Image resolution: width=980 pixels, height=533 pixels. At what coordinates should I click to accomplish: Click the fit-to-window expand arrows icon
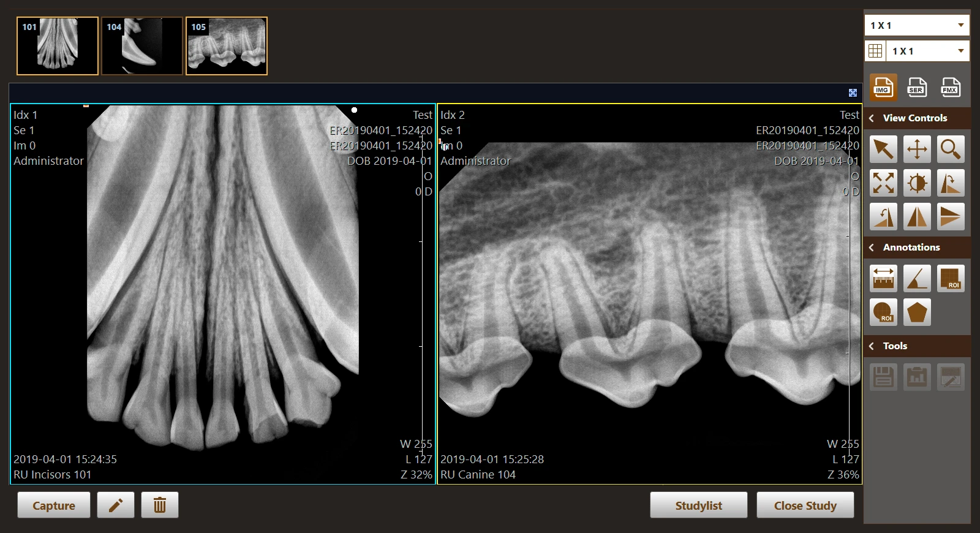(x=883, y=183)
